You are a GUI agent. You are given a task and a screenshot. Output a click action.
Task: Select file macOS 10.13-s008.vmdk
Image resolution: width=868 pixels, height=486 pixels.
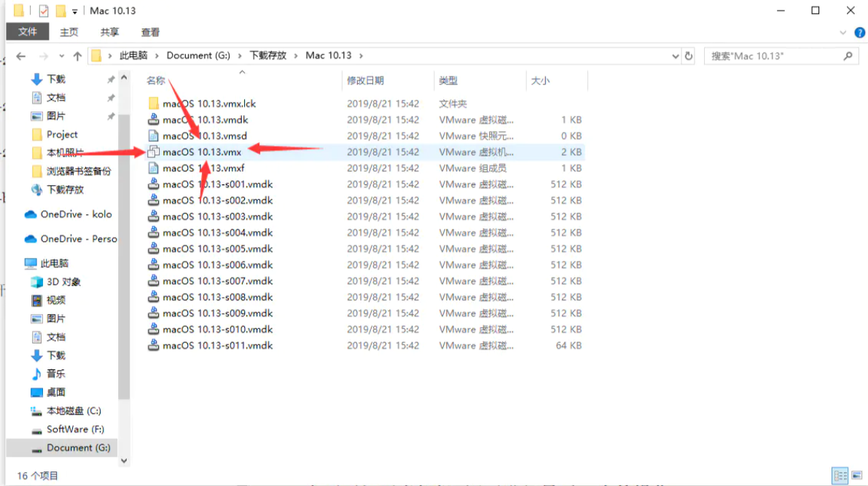[x=218, y=297]
